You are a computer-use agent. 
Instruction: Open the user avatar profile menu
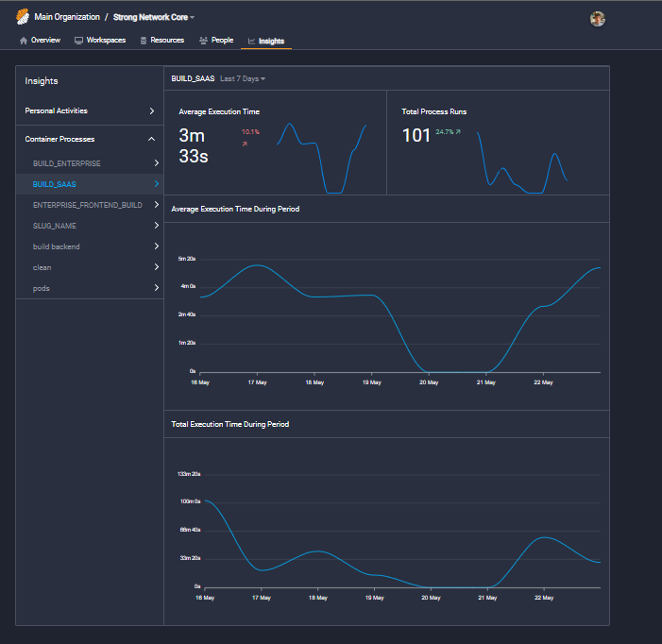(x=597, y=19)
